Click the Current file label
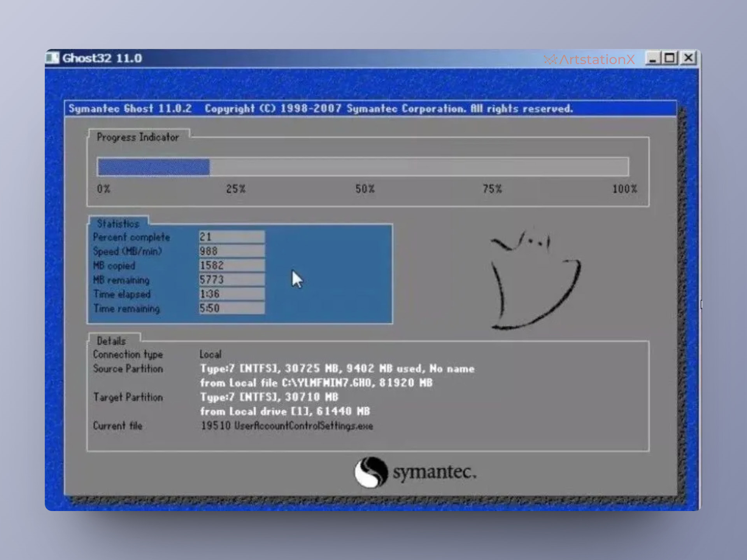Screen dimensions: 747x560 pos(117,426)
